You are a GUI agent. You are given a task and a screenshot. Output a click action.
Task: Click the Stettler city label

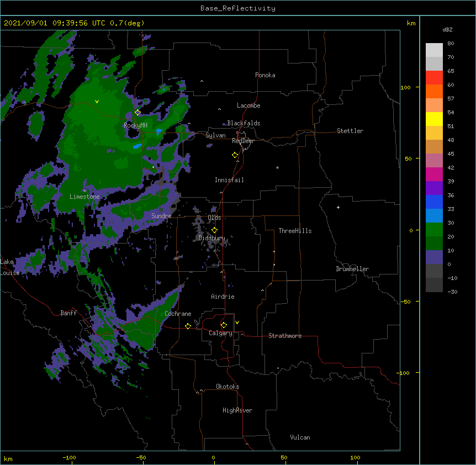pyautogui.click(x=350, y=131)
